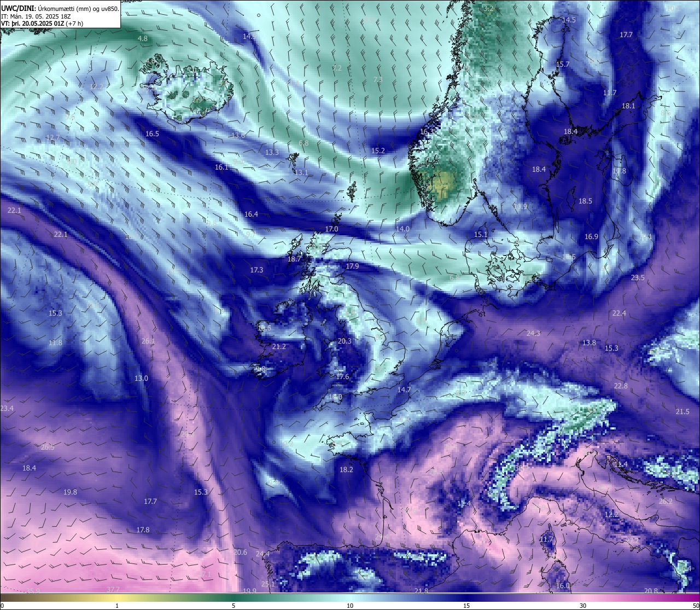Click the 17.8 map value
The height and width of the screenshot is (610, 700).
(x=143, y=530)
